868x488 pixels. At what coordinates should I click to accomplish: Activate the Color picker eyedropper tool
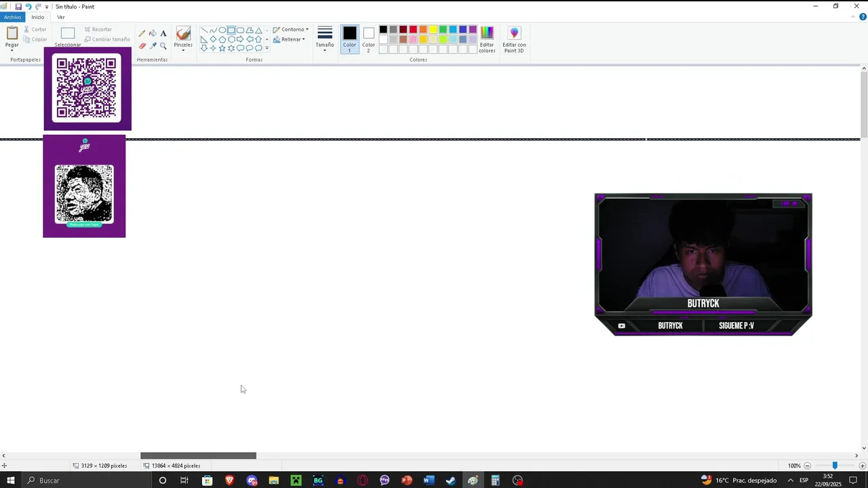(153, 45)
